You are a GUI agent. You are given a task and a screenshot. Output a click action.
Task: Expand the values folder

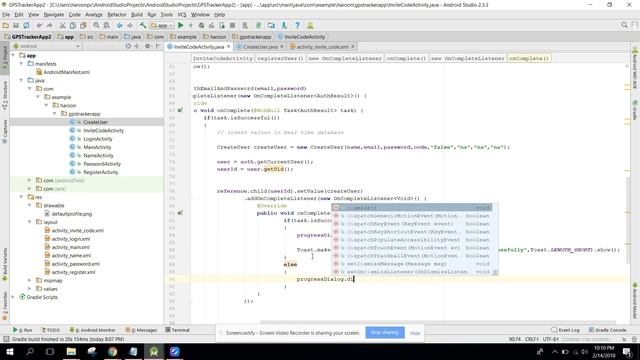(x=29, y=289)
